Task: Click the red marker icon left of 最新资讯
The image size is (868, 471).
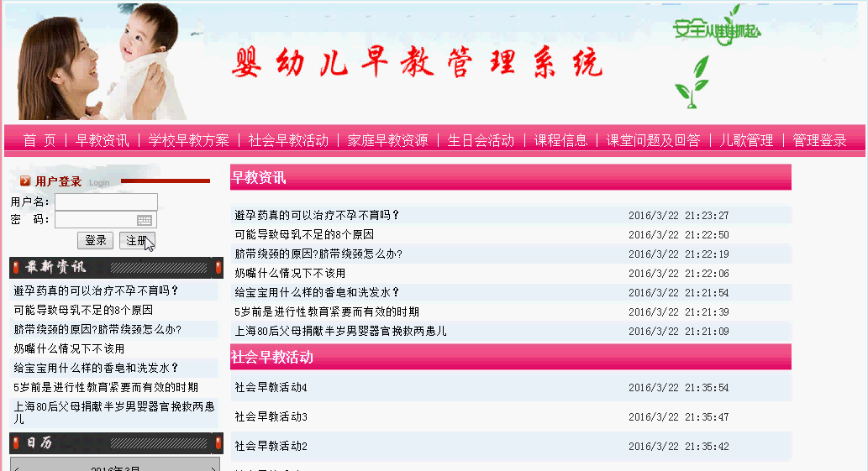Action: (x=16, y=268)
